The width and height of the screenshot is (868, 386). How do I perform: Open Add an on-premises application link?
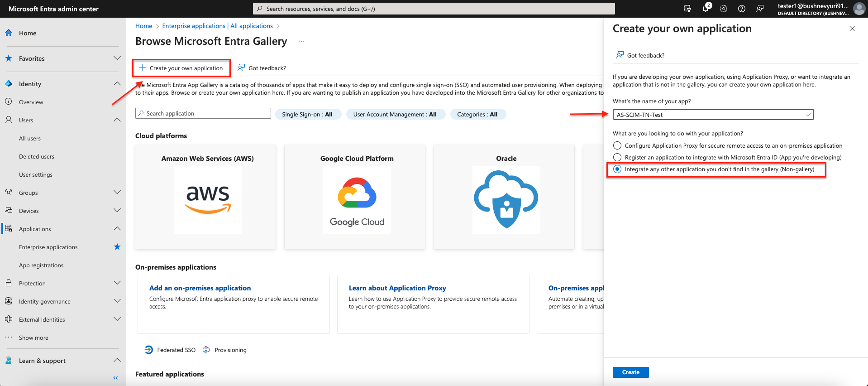tap(200, 288)
